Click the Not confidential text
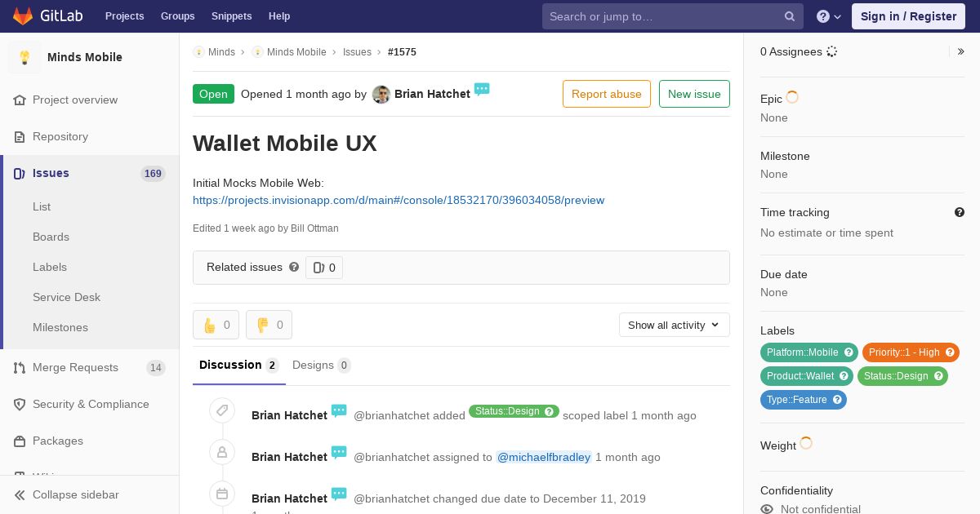980x514 pixels. point(821,509)
